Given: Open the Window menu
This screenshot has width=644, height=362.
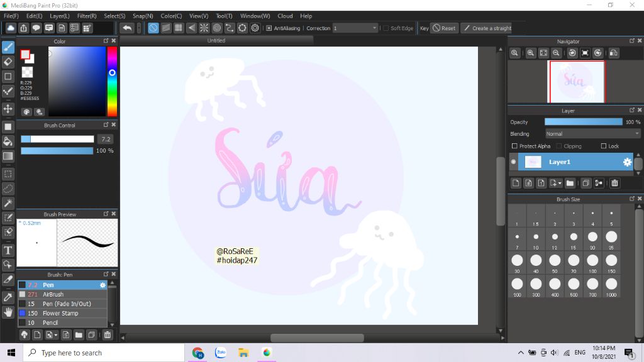Looking at the screenshot, I should click(255, 16).
